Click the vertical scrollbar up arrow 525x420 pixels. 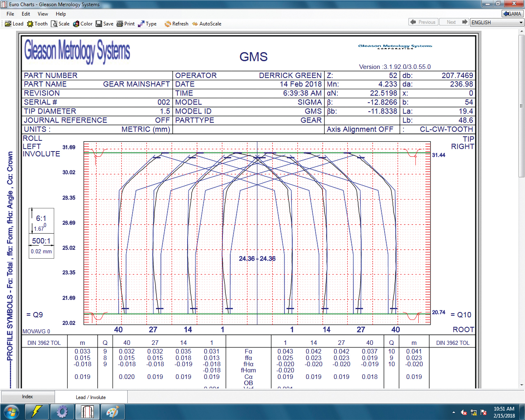(x=522, y=32)
